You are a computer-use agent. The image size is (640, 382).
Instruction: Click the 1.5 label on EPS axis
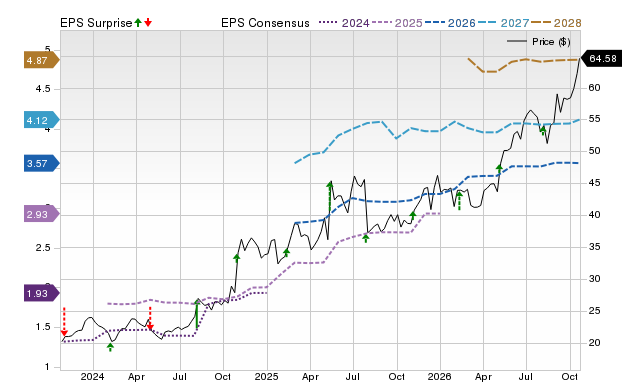[x=43, y=327]
